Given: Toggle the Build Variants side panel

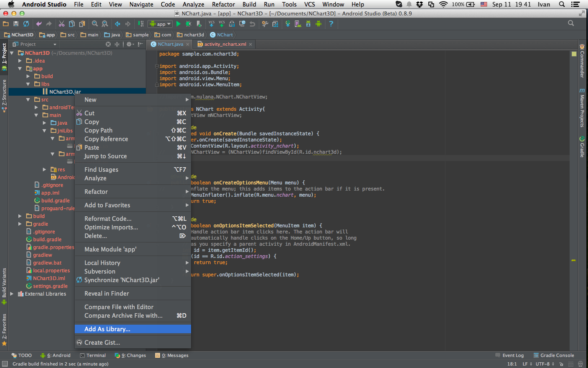Looking at the screenshot, I should (x=4, y=286).
